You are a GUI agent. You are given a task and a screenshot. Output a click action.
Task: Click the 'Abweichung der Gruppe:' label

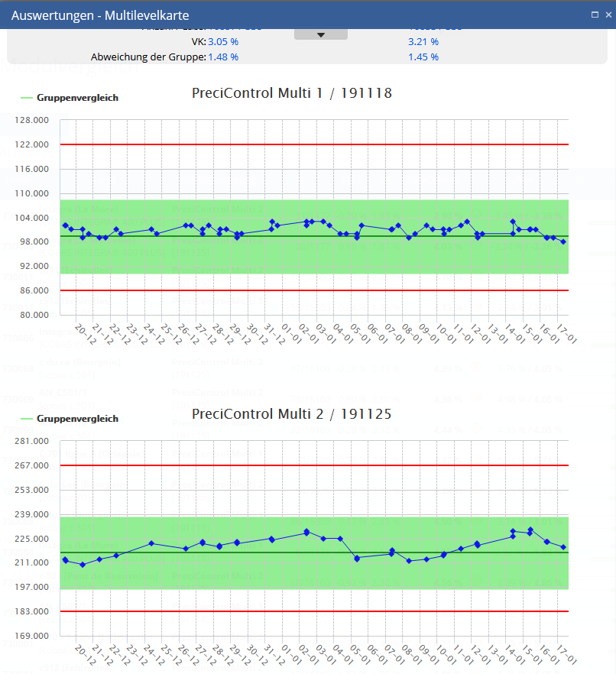pyautogui.click(x=148, y=57)
